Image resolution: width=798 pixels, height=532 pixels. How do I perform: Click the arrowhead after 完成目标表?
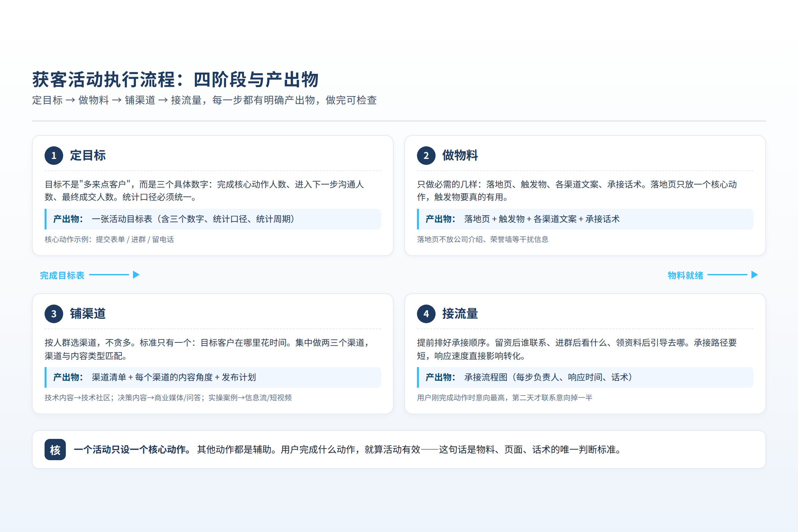point(136,275)
